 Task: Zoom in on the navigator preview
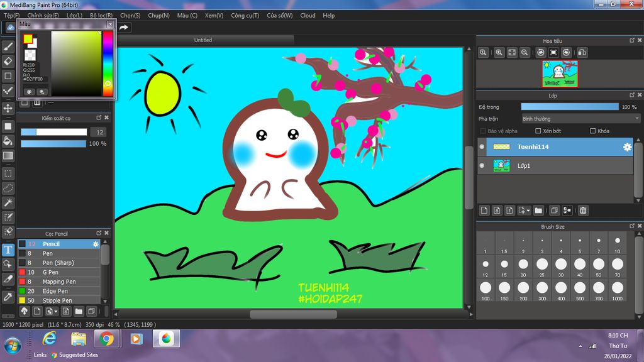coord(499,53)
